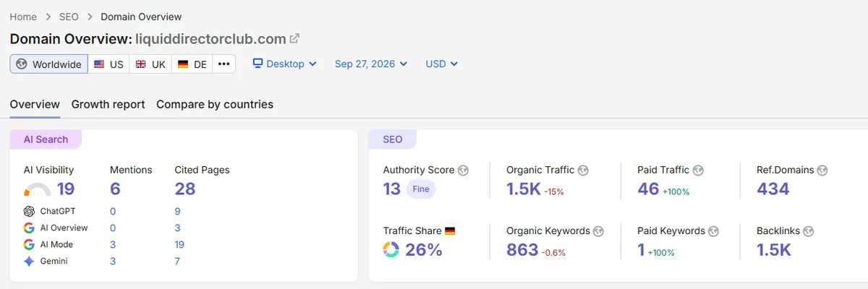Open more countries ellipsis button
868x289 pixels.
tap(224, 64)
